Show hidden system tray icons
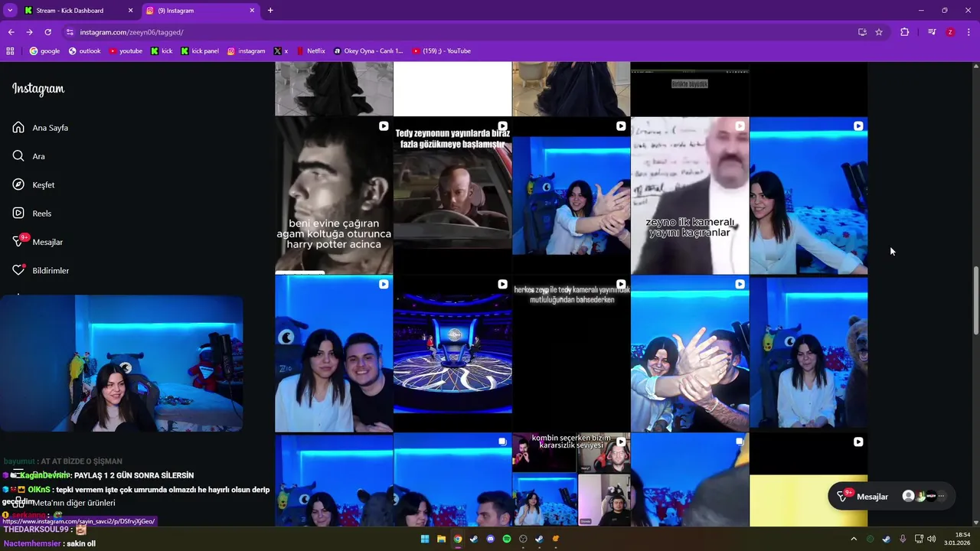980x551 pixels. [x=854, y=539]
